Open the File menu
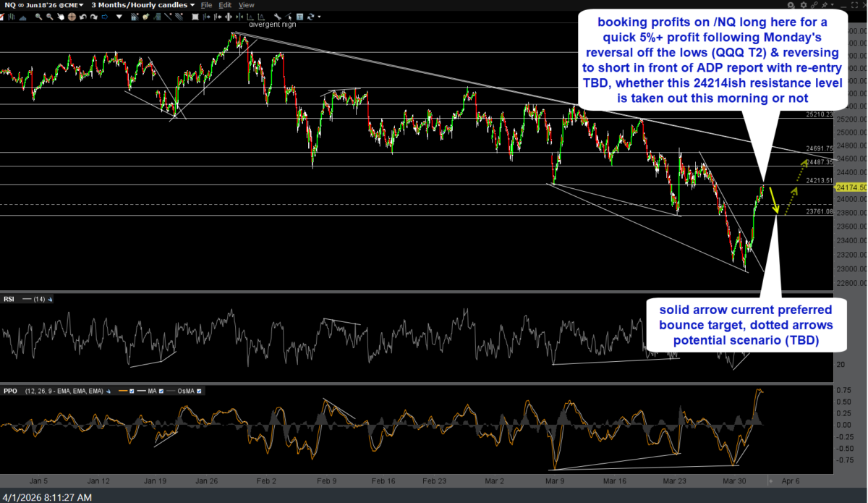 tap(206, 5)
